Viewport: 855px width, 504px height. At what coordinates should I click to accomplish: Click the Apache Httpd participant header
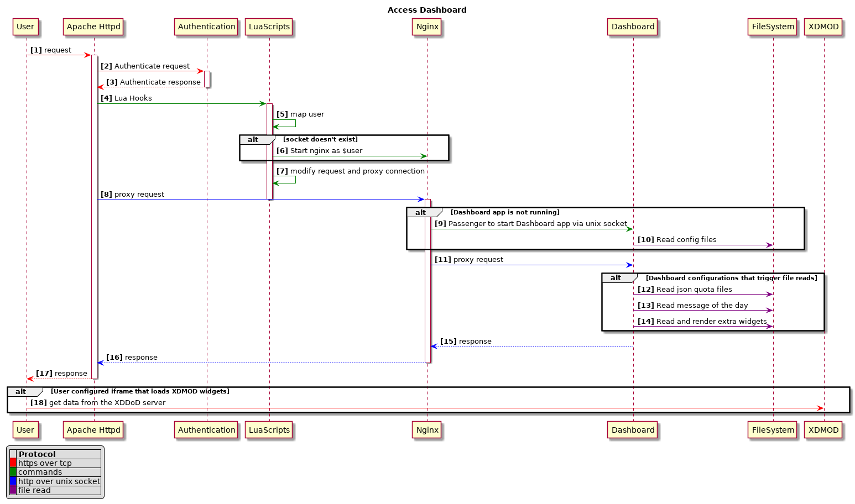point(93,27)
